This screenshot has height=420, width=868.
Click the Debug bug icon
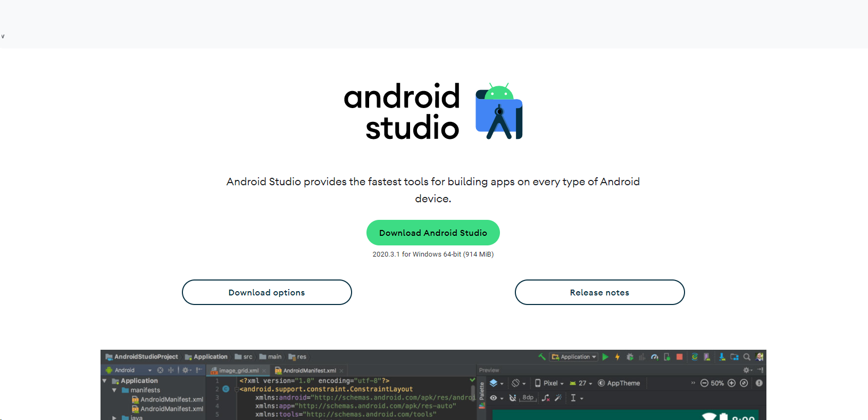click(630, 357)
